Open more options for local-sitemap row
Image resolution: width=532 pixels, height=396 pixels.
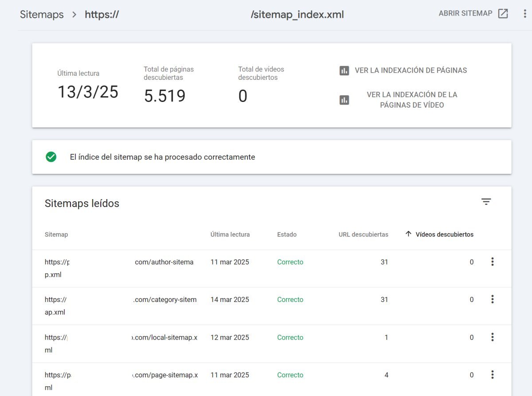(492, 337)
